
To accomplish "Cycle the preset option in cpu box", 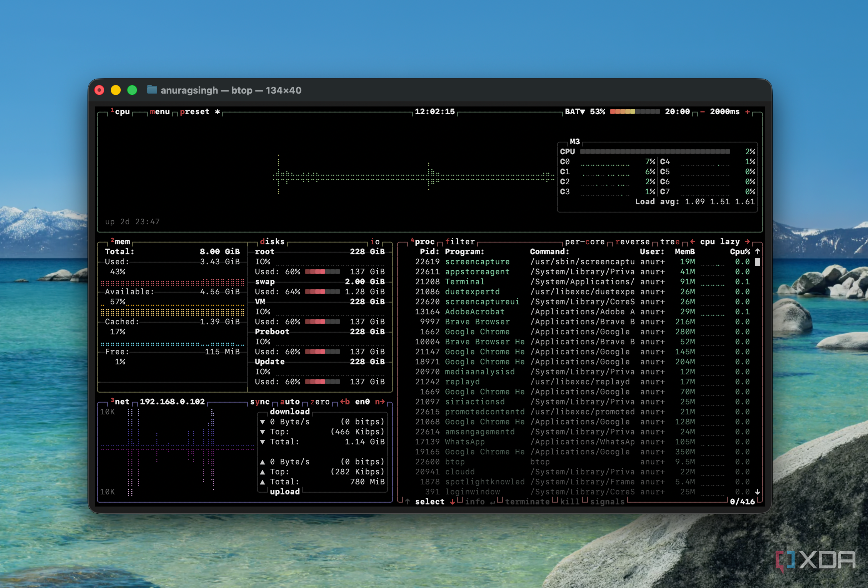I will (x=200, y=112).
